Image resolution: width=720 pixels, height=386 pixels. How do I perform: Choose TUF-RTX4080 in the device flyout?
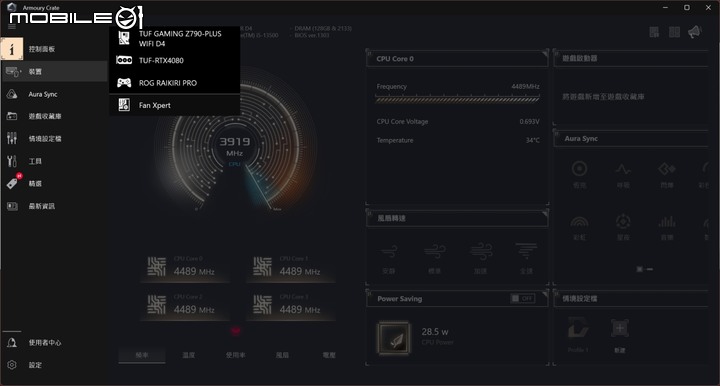click(x=174, y=60)
